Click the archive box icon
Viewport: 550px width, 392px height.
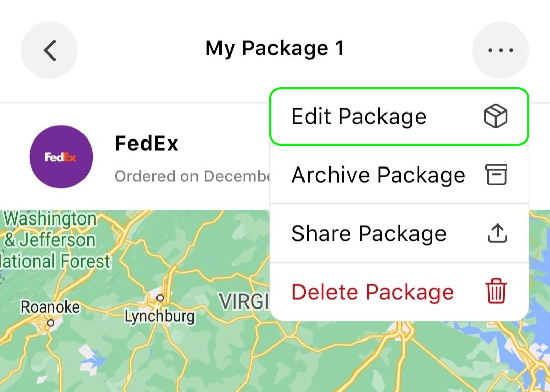496,175
